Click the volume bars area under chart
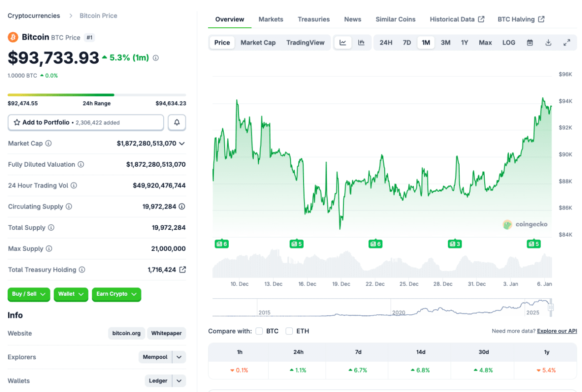This screenshot has height=392, width=582. [382, 263]
